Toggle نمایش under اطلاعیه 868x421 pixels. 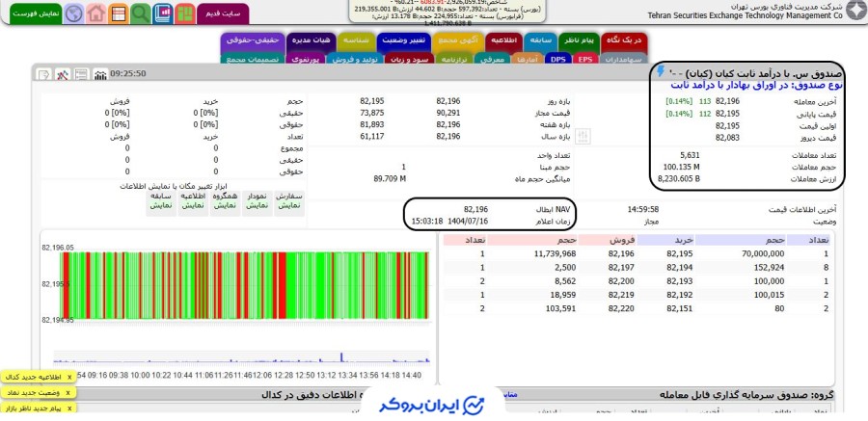pyautogui.click(x=193, y=205)
